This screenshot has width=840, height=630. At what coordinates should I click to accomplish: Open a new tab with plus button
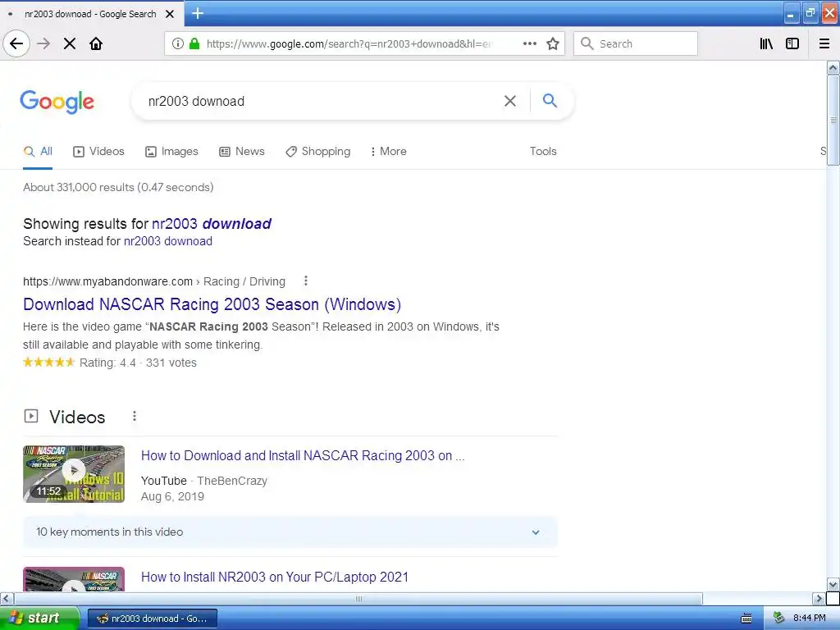pyautogui.click(x=198, y=13)
